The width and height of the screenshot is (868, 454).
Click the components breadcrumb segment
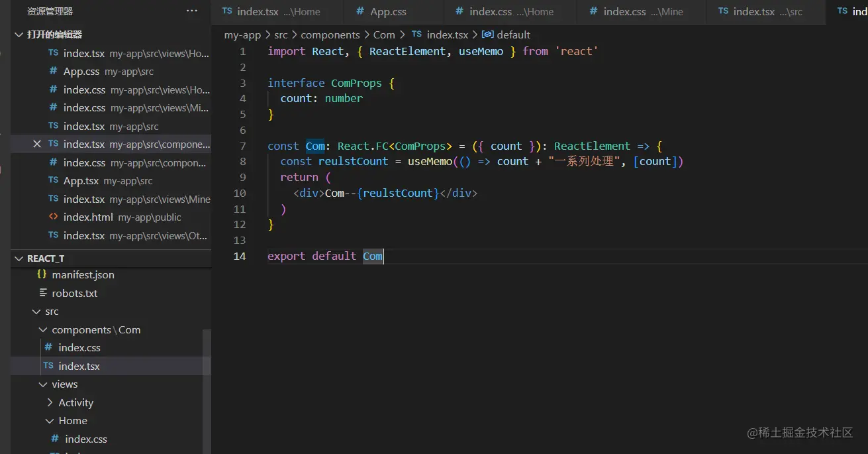pos(330,34)
